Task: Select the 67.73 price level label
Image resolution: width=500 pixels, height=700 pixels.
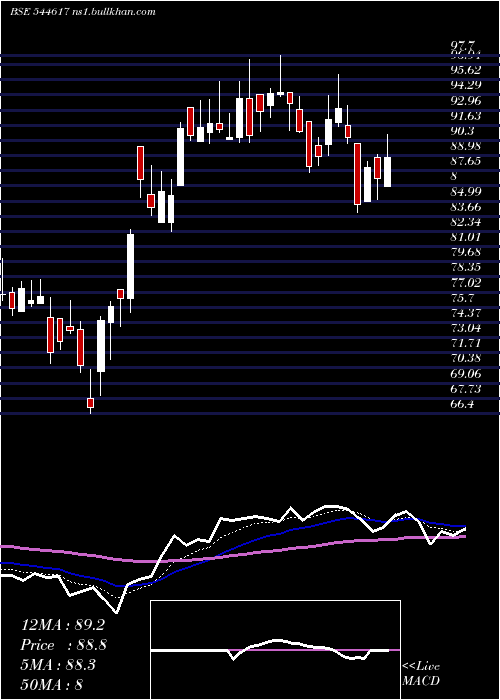Action: coord(466,388)
